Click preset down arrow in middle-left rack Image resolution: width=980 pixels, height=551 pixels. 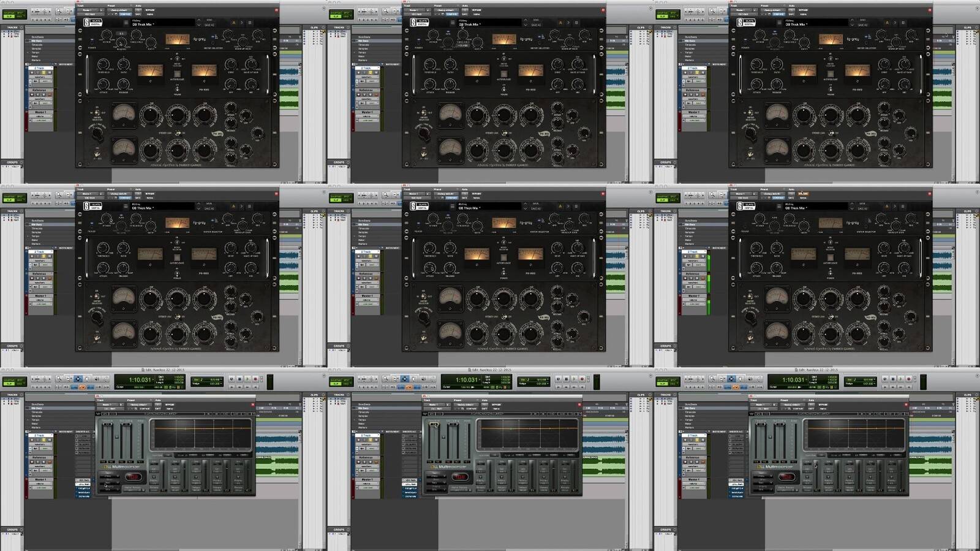(x=198, y=209)
